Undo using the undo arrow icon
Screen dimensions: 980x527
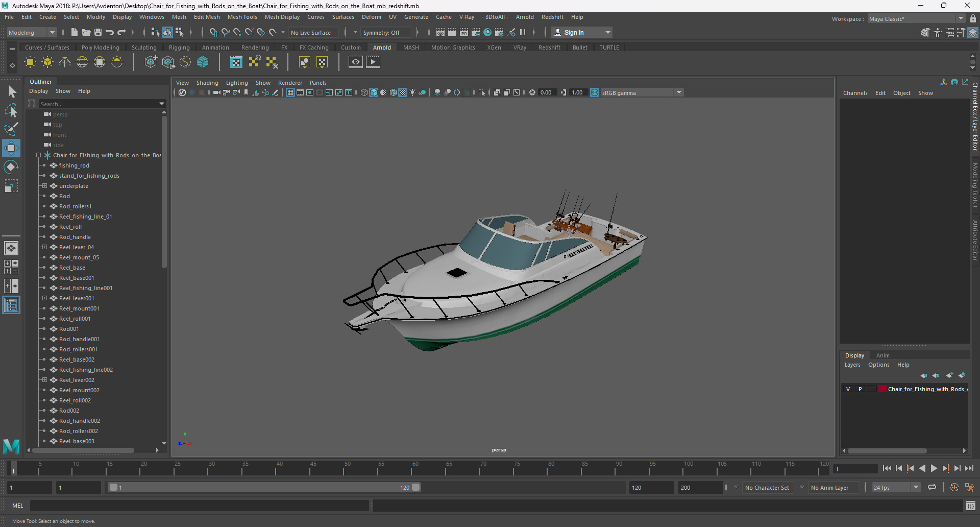coord(110,32)
